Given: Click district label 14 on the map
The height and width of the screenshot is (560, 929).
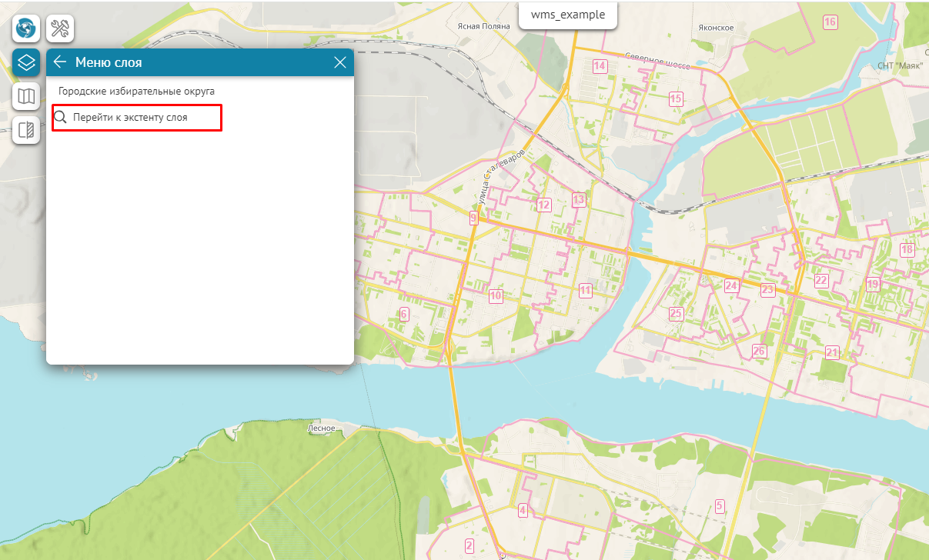Looking at the screenshot, I should [x=600, y=65].
